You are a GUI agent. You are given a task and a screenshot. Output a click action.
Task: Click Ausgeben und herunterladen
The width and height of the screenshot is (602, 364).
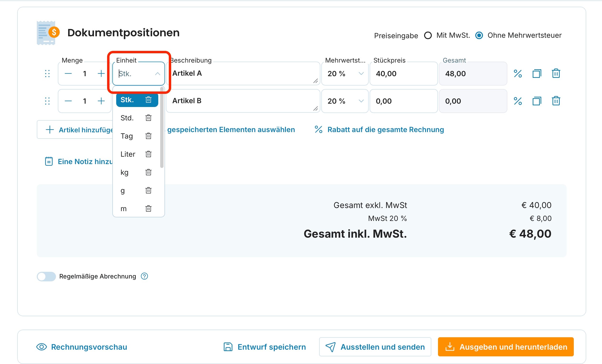(x=506, y=347)
